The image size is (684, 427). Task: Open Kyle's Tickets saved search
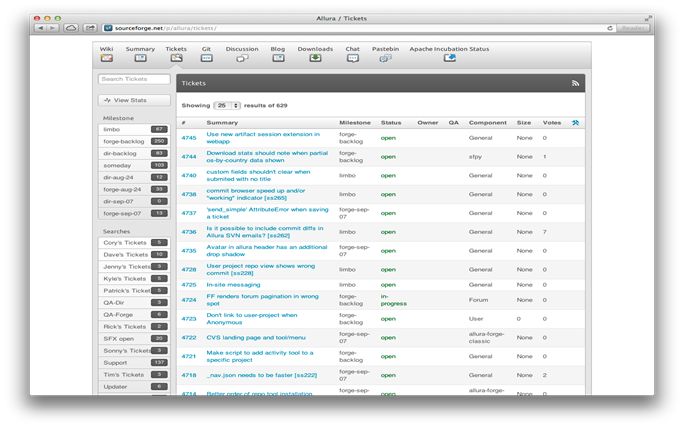click(133, 278)
